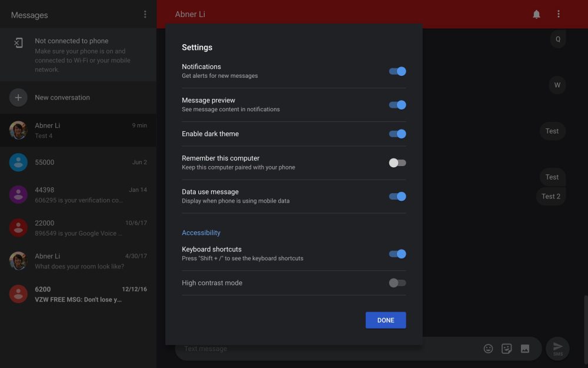The width and height of the screenshot is (588, 368).
Task: Open the Messages sidebar overflow menu
Action: (x=145, y=15)
